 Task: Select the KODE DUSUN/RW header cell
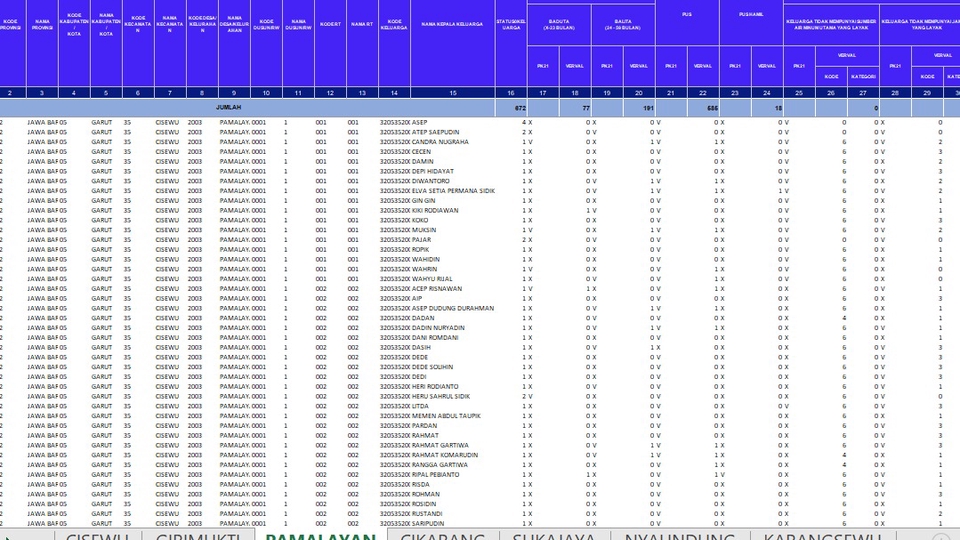[x=266, y=43]
